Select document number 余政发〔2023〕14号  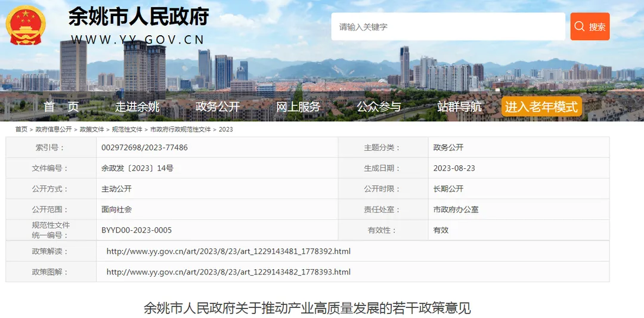pos(137,168)
